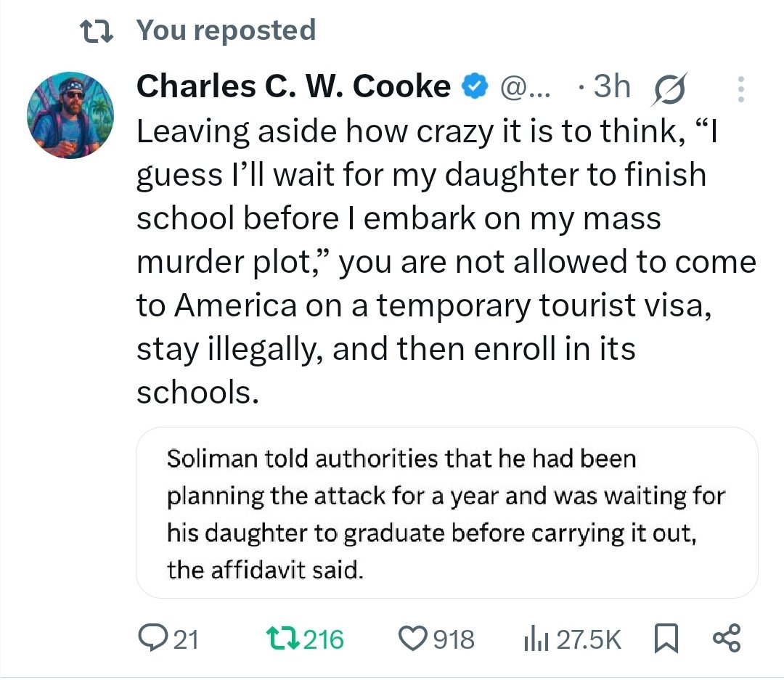Click the blue verified badge
Image resolution: width=784 pixels, height=680 pixels.
[x=475, y=88]
